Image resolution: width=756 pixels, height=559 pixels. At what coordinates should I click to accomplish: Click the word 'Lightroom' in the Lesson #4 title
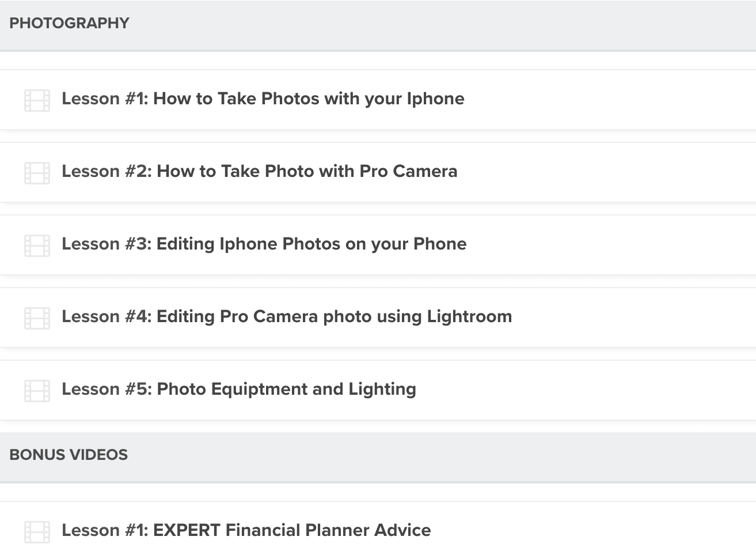[x=469, y=316]
